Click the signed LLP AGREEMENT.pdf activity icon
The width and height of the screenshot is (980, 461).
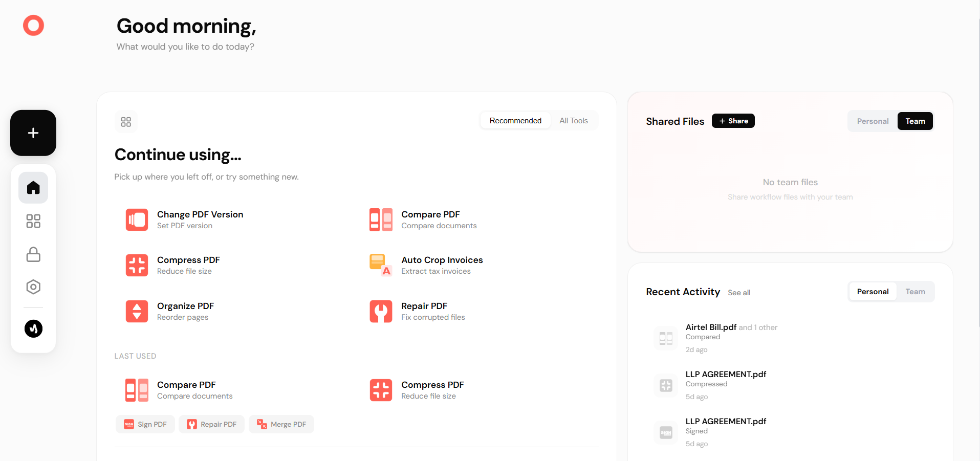[x=666, y=432]
